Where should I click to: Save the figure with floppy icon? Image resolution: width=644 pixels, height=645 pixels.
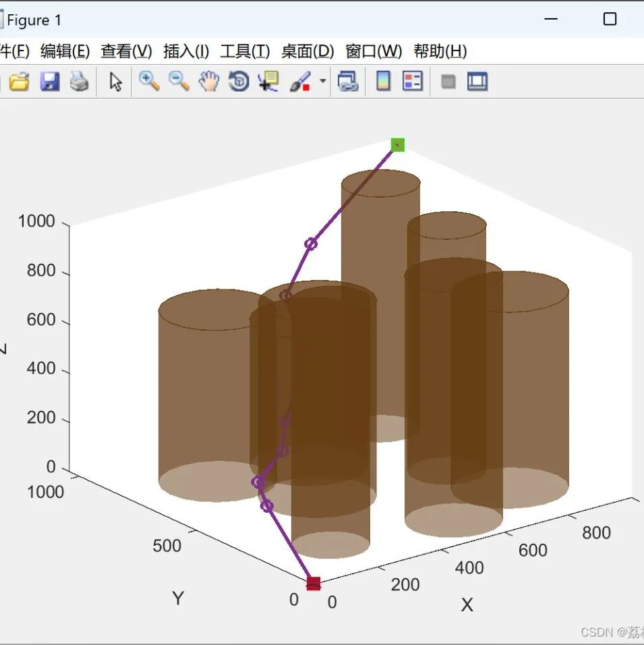coord(49,82)
